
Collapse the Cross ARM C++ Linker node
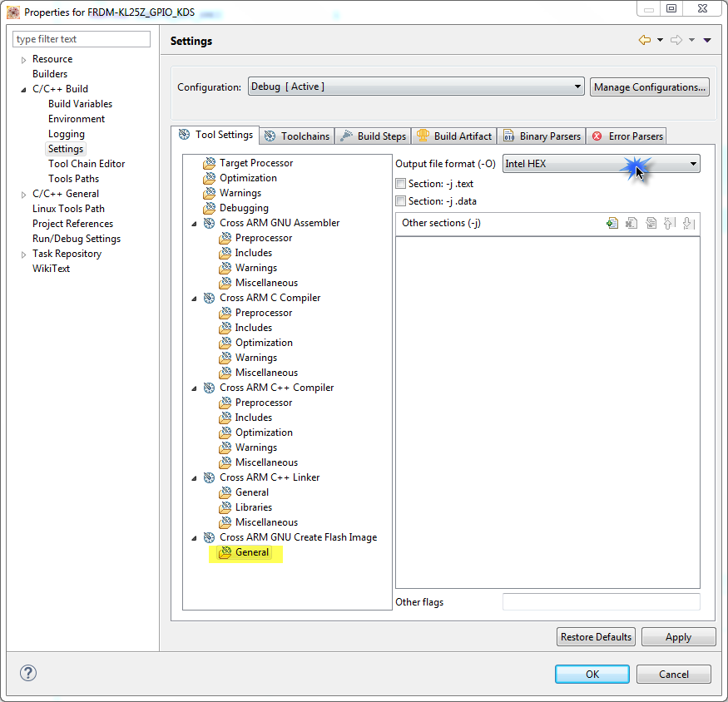[x=194, y=478]
